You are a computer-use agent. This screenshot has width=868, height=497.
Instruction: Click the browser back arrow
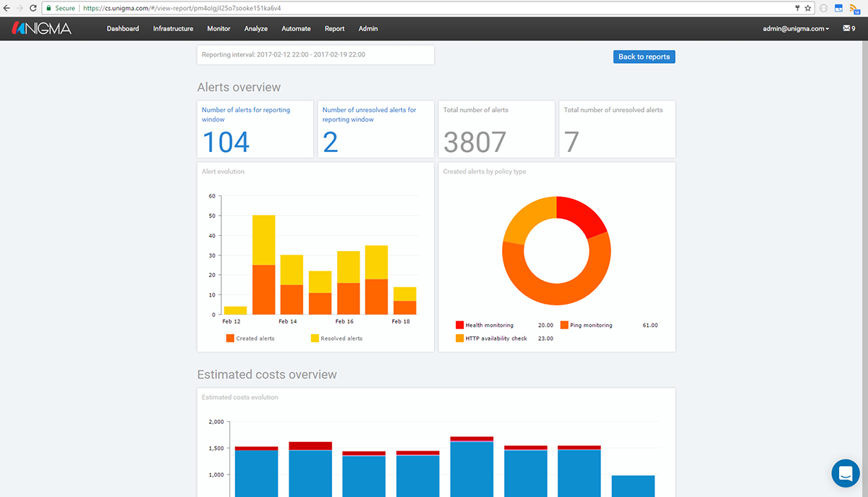tap(7, 8)
